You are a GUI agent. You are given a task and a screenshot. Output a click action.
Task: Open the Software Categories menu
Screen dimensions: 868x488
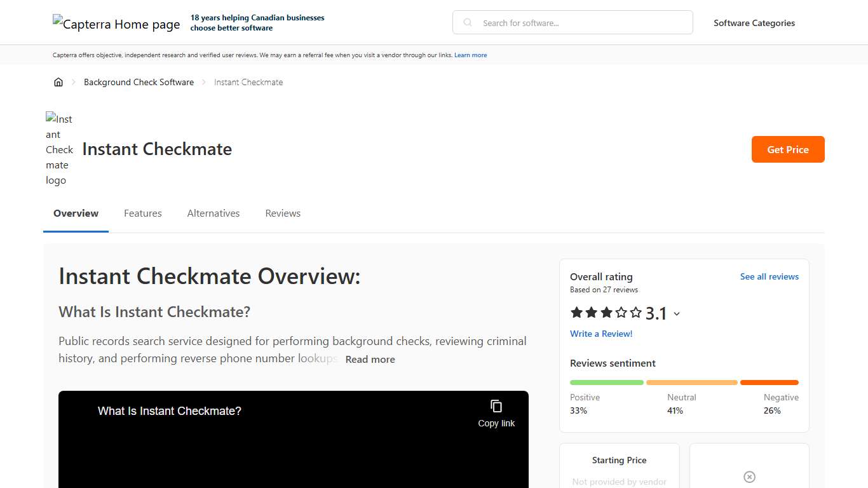coord(754,23)
